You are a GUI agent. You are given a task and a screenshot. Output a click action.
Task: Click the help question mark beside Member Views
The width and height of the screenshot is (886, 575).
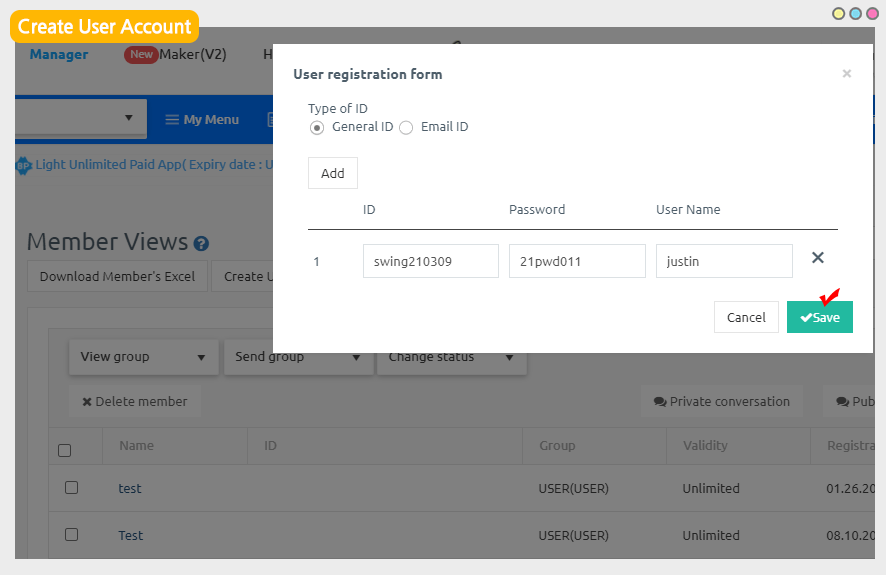click(x=201, y=243)
